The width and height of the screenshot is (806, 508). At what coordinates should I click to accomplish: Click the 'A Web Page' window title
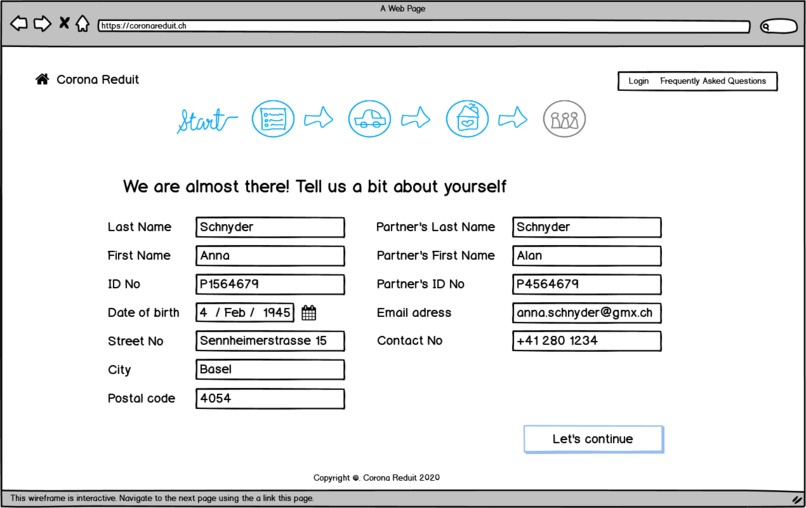pos(402,8)
